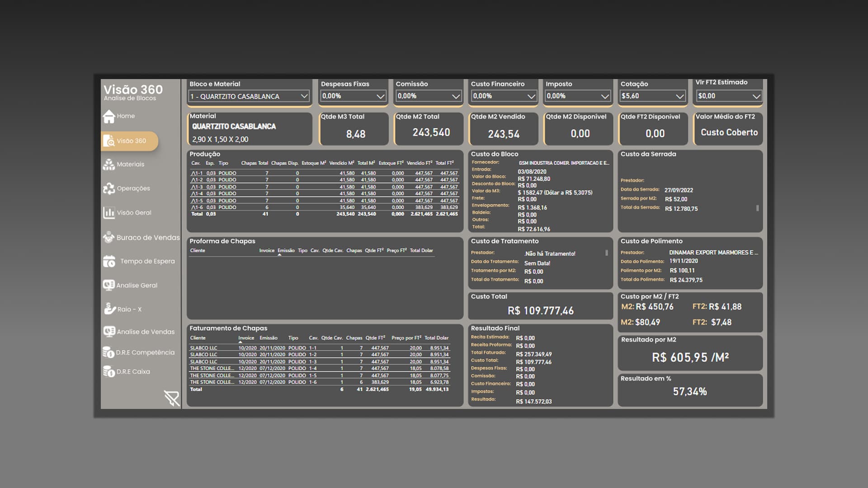Click the Operações recycle icon
The height and width of the screenshot is (488, 868).
point(109,188)
